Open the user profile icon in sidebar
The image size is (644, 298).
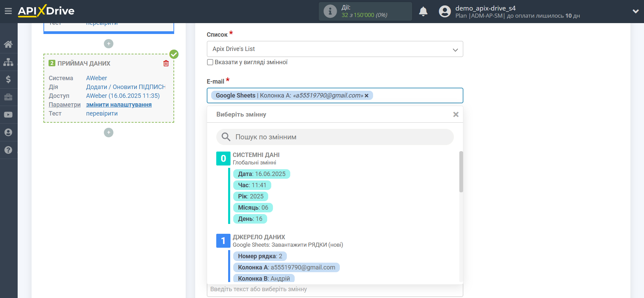[x=8, y=133]
